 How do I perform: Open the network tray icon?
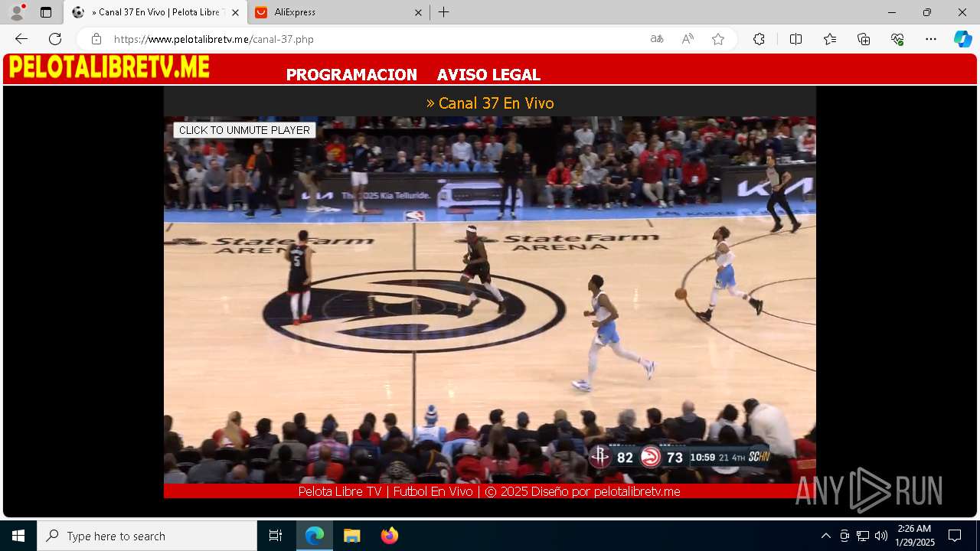coord(863,536)
